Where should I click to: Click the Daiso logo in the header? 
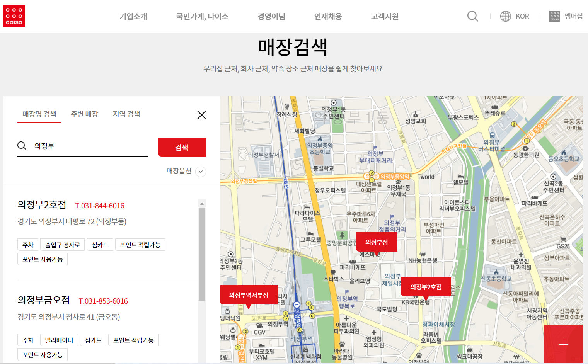point(14,16)
